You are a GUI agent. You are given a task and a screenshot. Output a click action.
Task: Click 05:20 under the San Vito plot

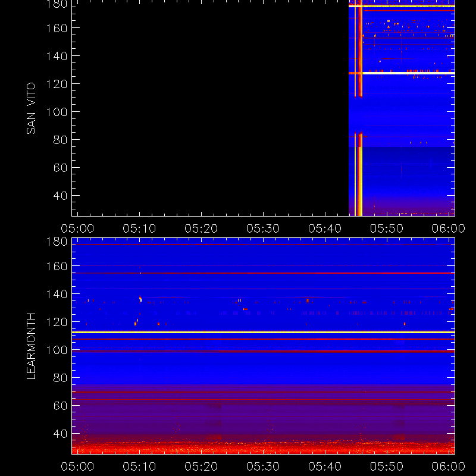point(201,228)
